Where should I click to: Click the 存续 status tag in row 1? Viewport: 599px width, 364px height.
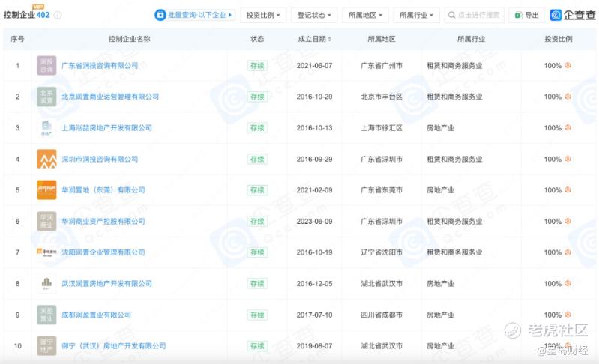tap(257, 66)
